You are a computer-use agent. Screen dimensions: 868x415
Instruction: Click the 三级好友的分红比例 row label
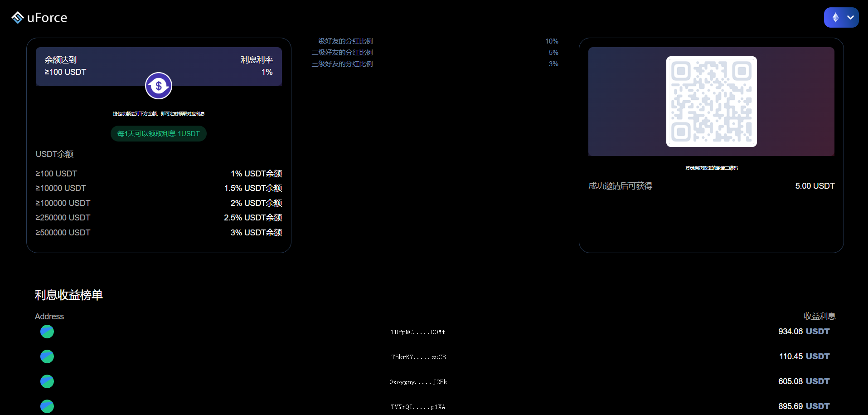[342, 64]
